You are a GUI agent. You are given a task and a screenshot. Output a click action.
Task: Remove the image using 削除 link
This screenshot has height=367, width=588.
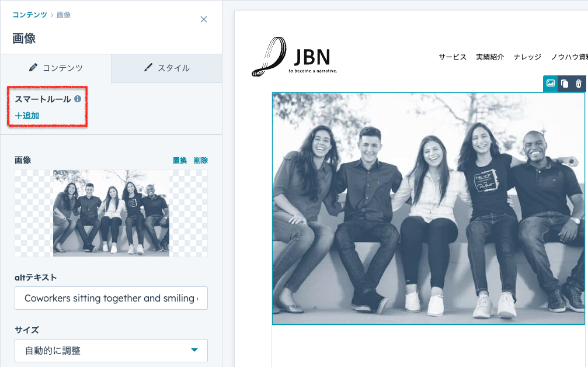point(201,160)
